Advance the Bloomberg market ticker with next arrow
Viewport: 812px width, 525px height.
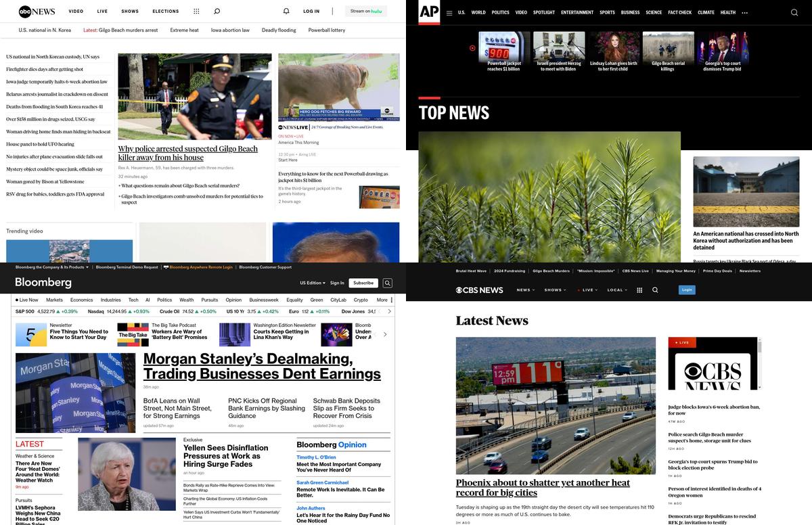click(390, 311)
